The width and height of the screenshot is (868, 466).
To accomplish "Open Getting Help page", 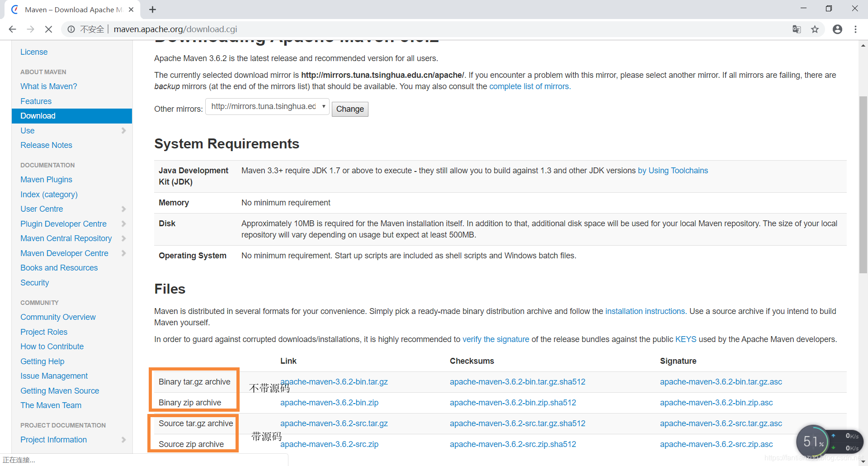I will coord(42,361).
